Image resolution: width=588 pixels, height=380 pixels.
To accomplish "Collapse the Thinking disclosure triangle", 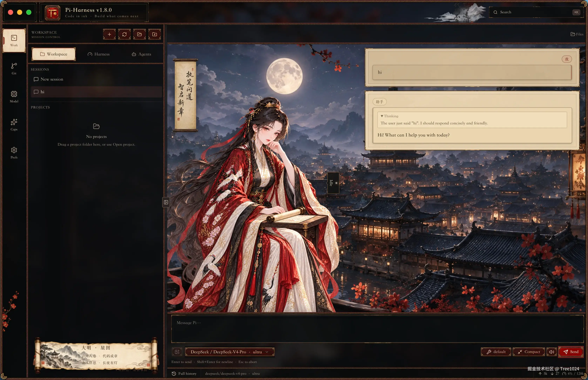I will 382,116.
